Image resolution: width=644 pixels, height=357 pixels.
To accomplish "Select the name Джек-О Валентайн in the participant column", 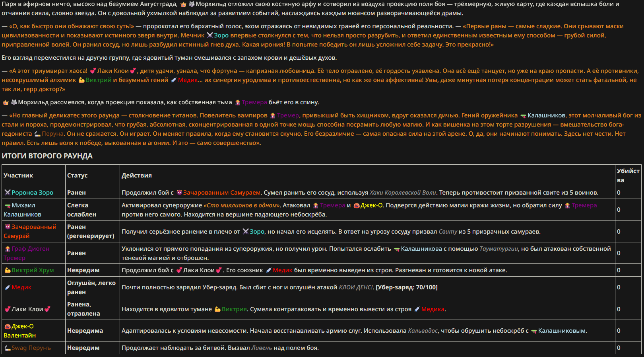I will pyautogui.click(x=20, y=331).
